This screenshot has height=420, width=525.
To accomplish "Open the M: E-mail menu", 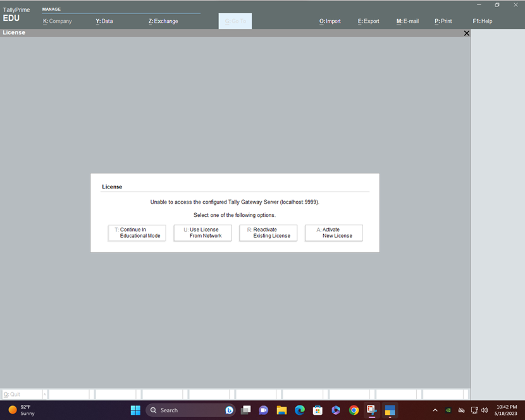I will point(407,21).
